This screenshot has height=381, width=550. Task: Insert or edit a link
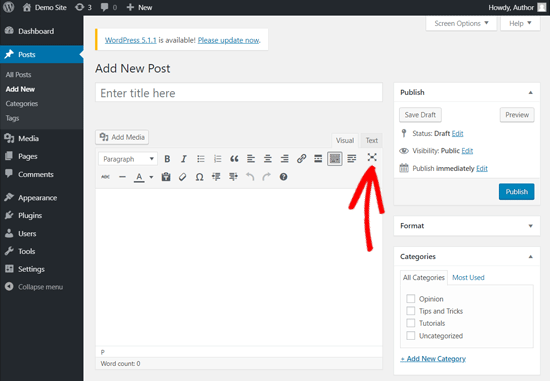[301, 159]
